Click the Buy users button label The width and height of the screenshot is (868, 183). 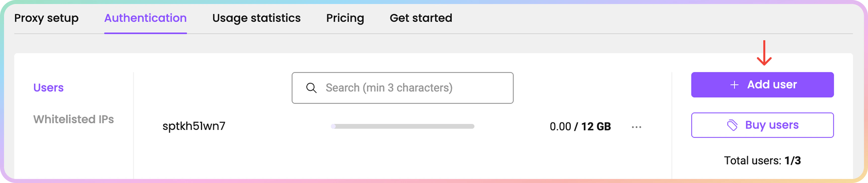pos(772,125)
